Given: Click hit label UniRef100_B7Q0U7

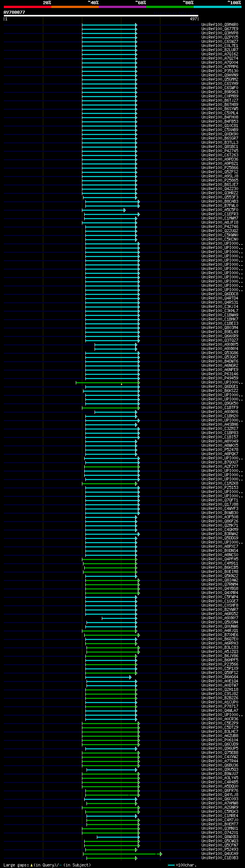Looking at the screenshot, I should point(220,462).
